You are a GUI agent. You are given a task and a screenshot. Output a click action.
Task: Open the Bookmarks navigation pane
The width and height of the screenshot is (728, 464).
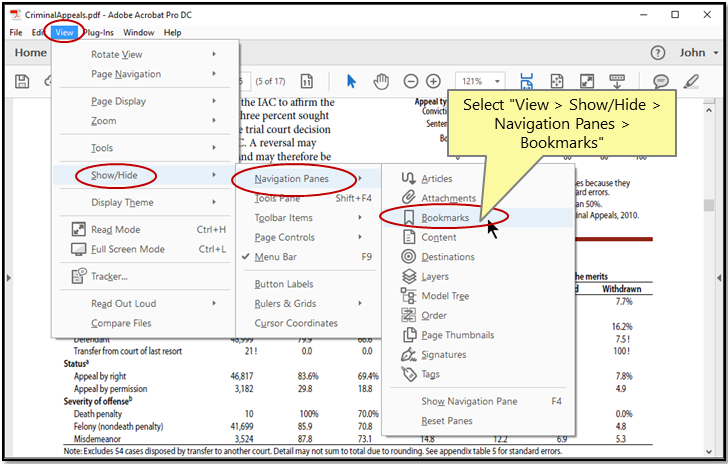coord(478,218)
